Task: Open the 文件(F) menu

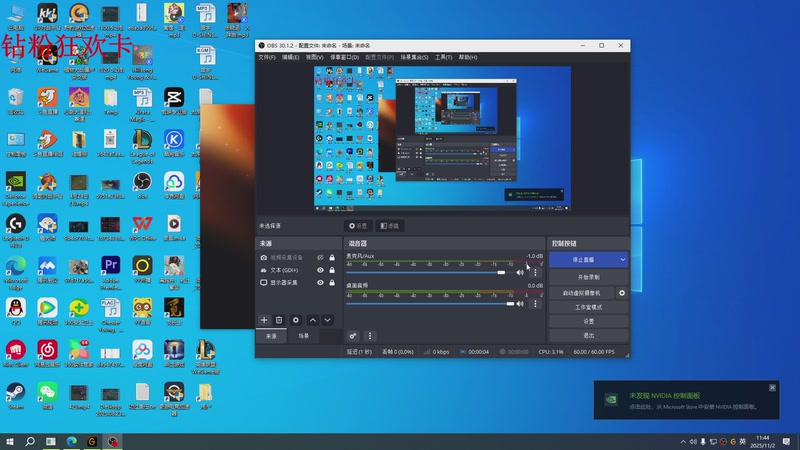Action: tap(267, 57)
